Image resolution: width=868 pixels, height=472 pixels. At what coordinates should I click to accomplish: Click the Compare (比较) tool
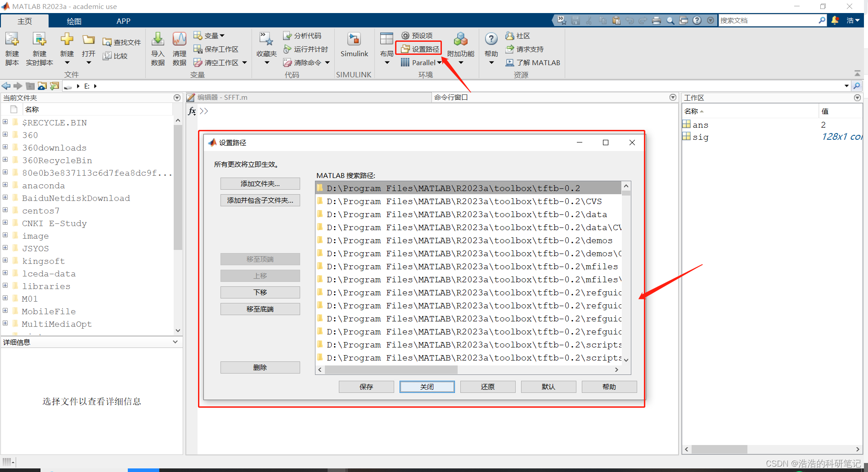115,56
